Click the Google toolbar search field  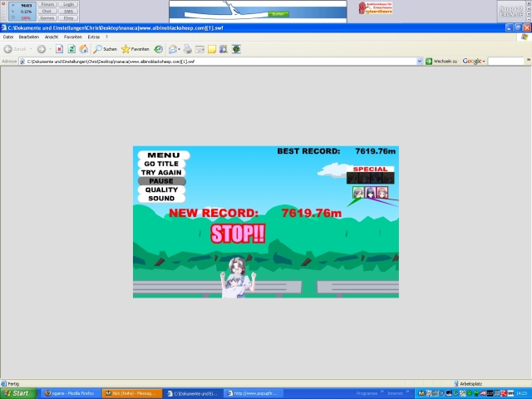coord(506,61)
